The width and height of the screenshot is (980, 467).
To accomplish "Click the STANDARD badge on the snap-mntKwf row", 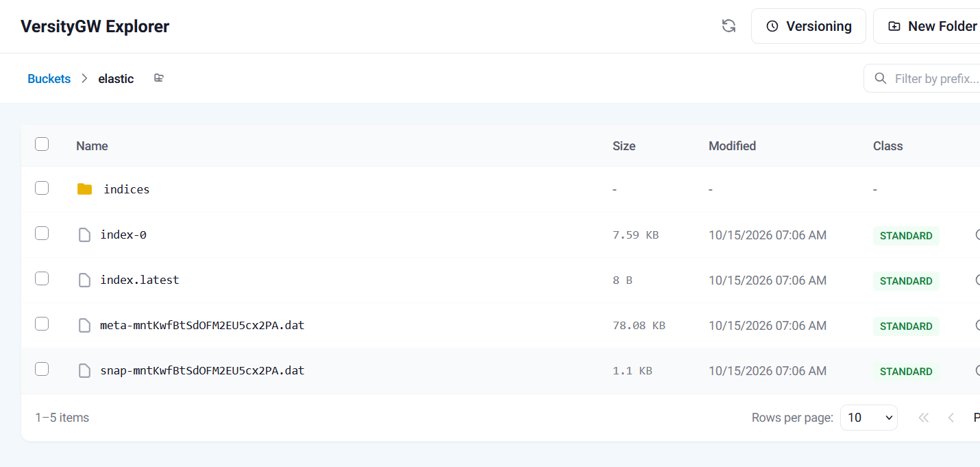I will click(906, 371).
